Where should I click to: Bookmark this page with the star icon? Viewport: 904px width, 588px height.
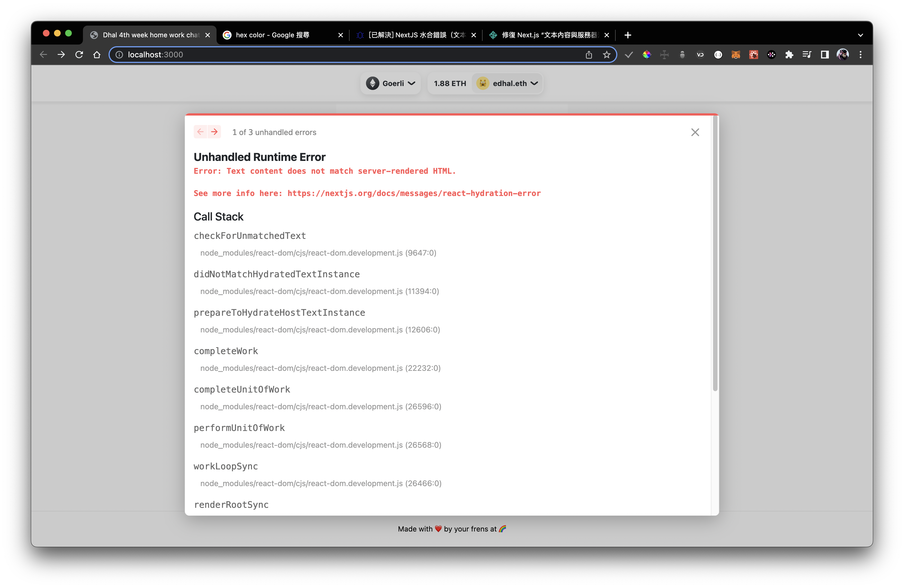(606, 55)
